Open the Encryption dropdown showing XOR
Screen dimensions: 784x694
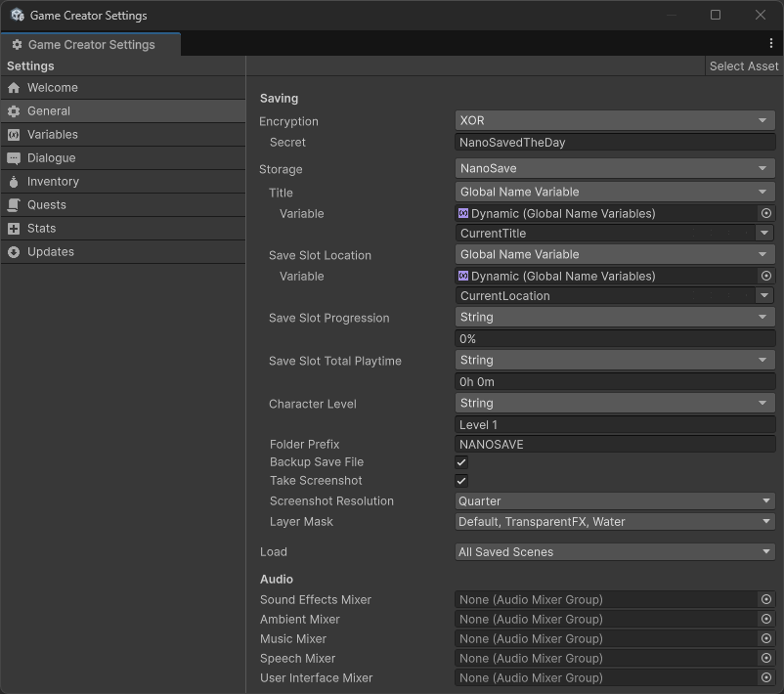pos(615,121)
